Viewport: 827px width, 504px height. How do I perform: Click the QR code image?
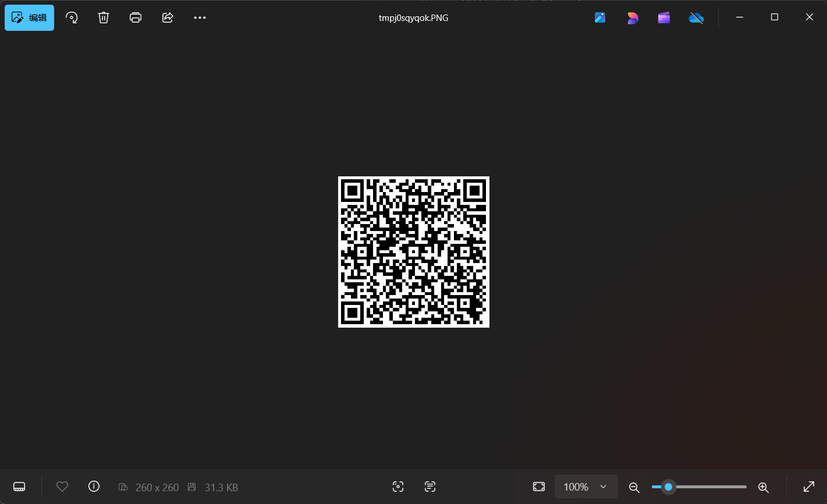click(414, 252)
